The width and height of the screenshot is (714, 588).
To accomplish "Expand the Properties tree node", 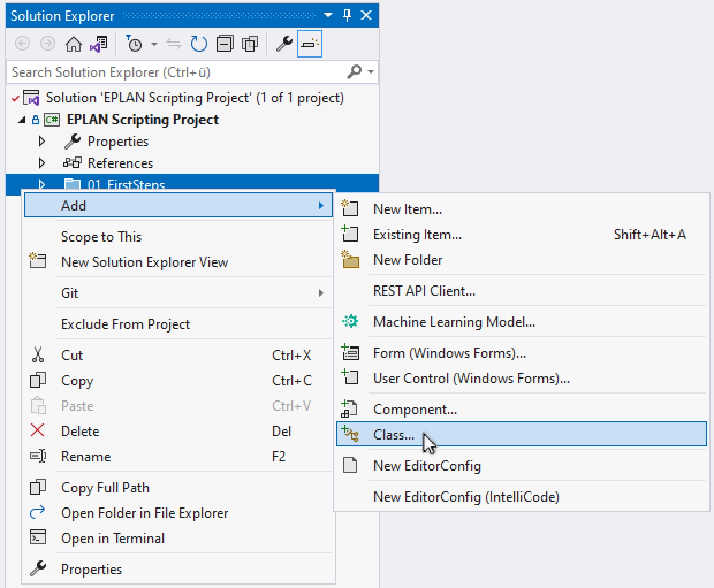I will 41,142.
